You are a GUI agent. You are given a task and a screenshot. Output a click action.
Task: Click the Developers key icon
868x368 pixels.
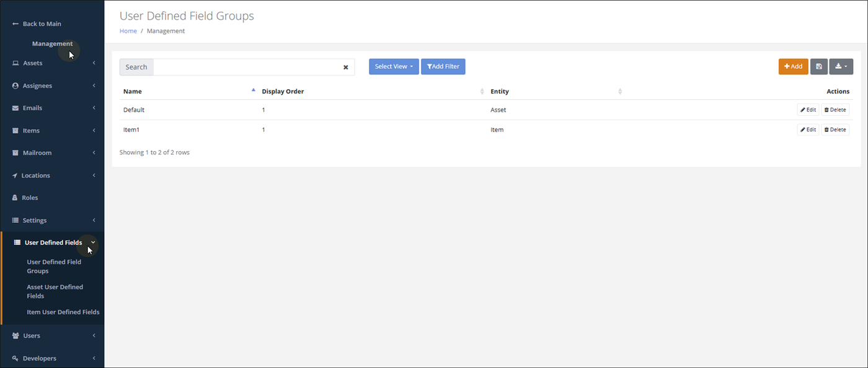15,358
